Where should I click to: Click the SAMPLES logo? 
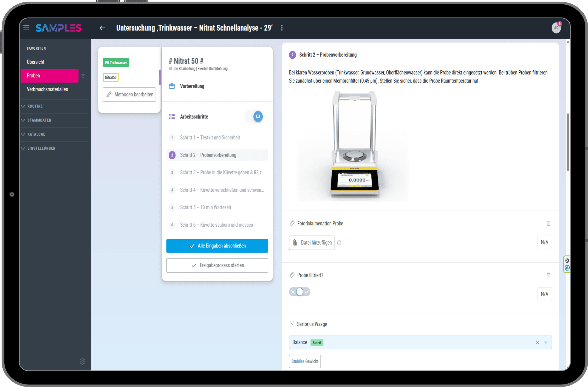tap(59, 28)
